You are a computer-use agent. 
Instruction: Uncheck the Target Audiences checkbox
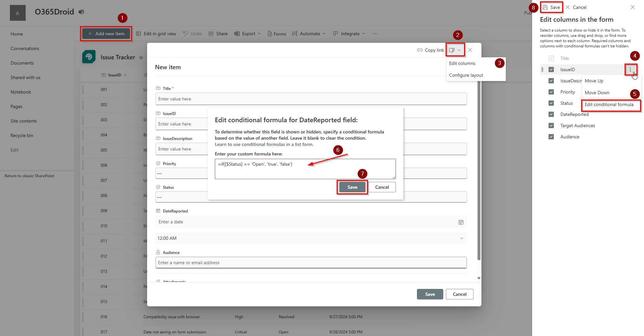(551, 126)
